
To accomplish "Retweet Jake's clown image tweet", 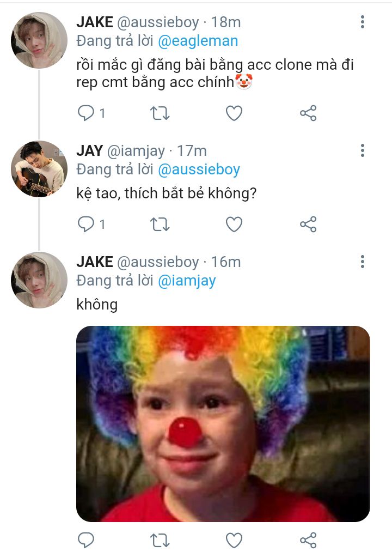I will (x=160, y=541).
